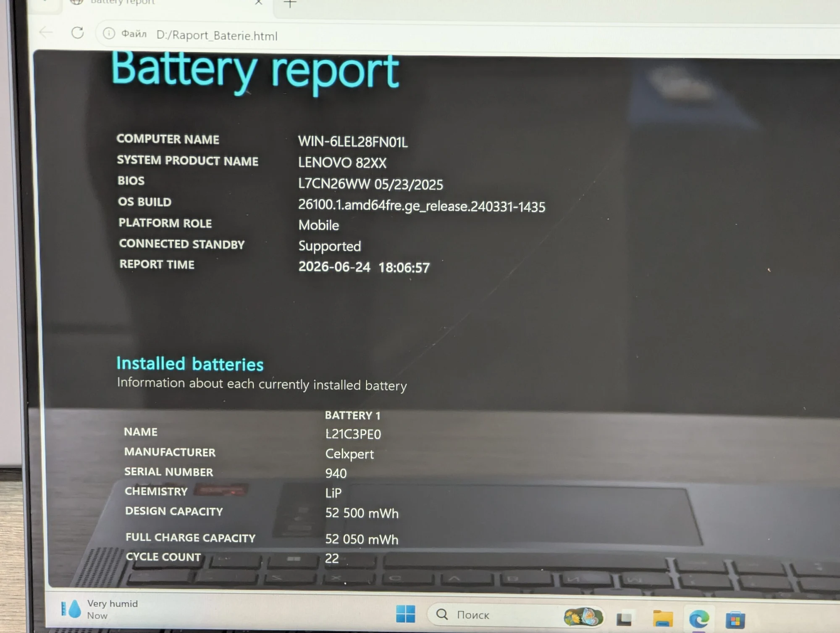Close the Battery report tab
The width and height of the screenshot is (840, 633).
259,3
